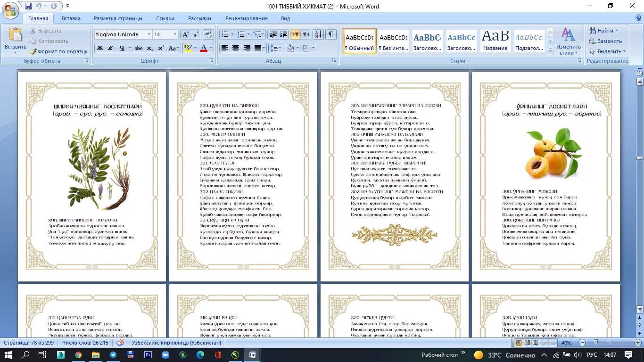Clear formatting with eraser icon
The width and height of the screenshot is (644, 362).
[x=208, y=34]
